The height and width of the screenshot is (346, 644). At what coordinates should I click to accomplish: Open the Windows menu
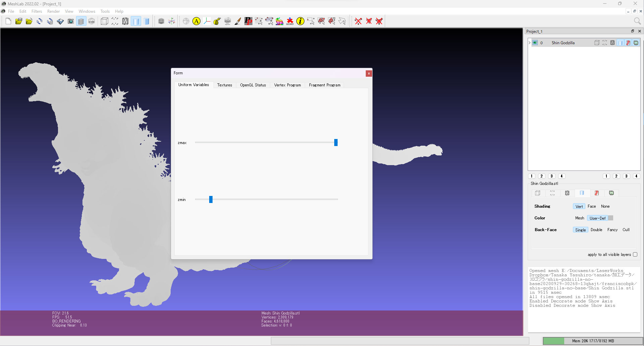click(x=87, y=11)
